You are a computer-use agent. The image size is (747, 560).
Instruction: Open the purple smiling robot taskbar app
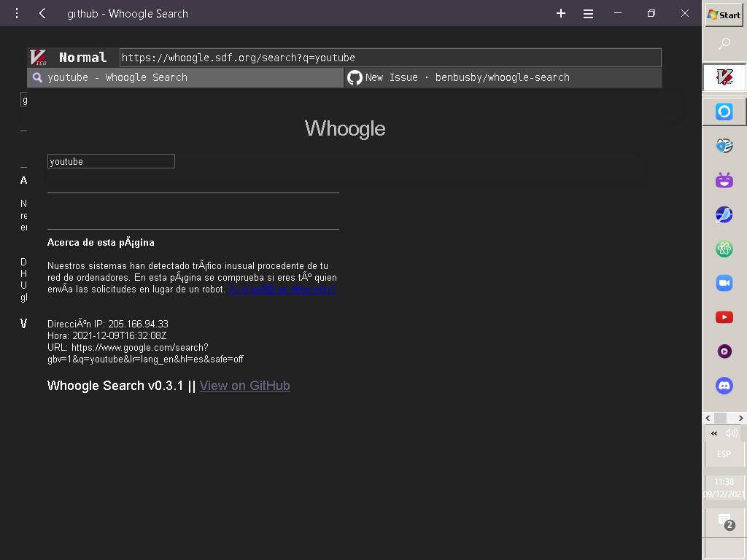click(x=724, y=180)
